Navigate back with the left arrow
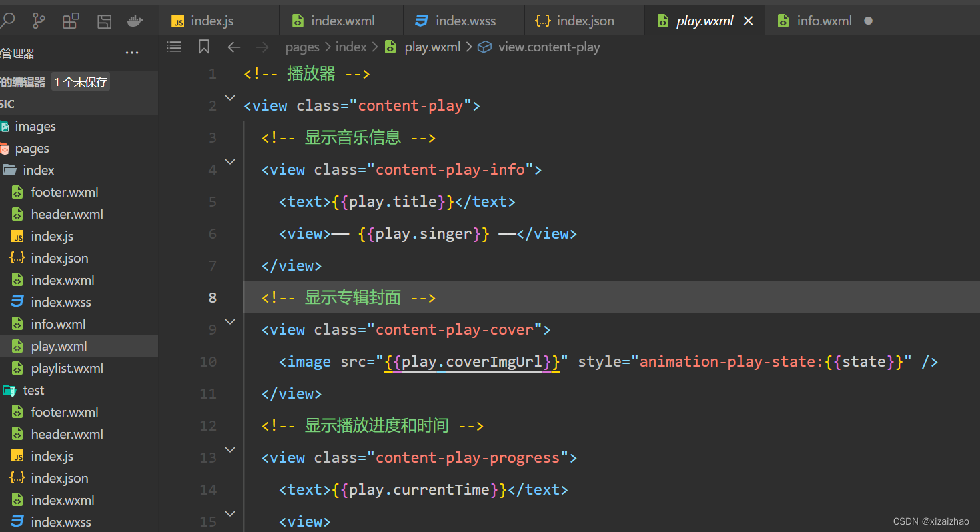Viewport: 980px width, 532px height. [x=233, y=47]
